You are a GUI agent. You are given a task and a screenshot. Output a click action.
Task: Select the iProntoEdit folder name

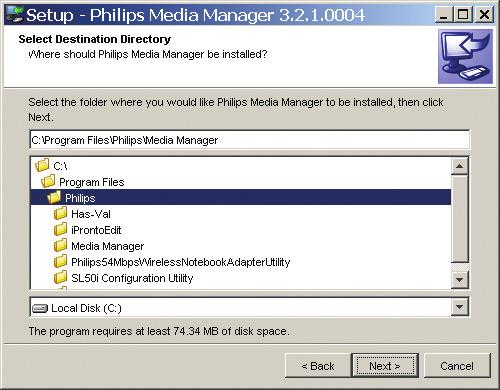pyautogui.click(x=96, y=230)
